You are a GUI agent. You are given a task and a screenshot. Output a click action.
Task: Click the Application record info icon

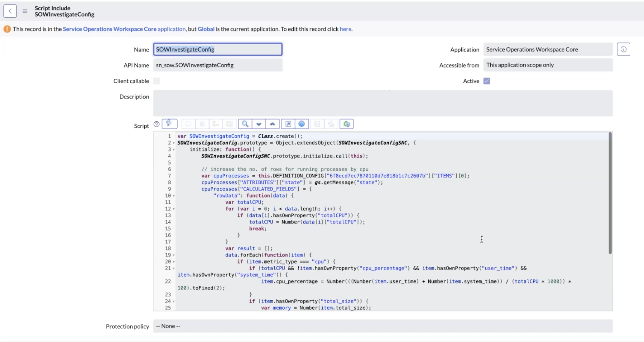pyautogui.click(x=623, y=49)
